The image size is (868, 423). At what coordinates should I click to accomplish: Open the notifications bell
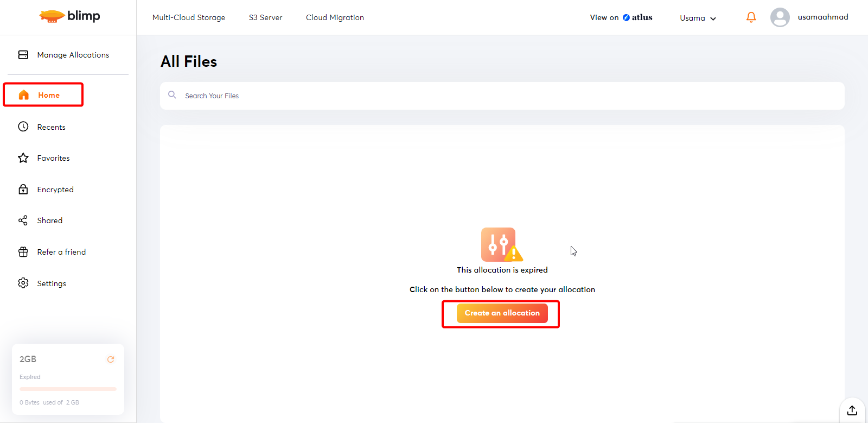[x=751, y=17]
